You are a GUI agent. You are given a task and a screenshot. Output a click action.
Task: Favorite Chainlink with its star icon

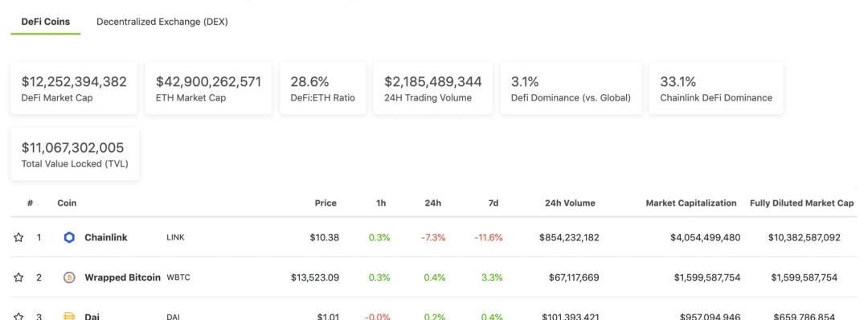coord(18,237)
